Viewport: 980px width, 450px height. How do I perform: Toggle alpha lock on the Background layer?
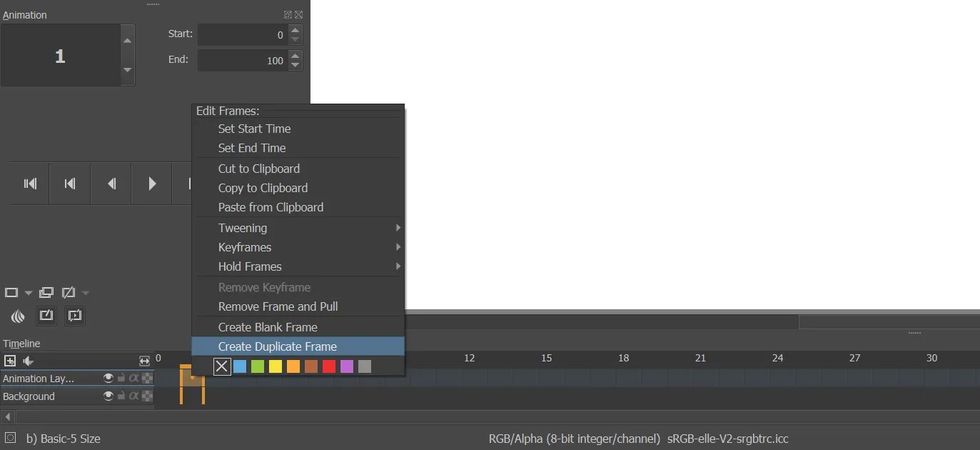[135, 396]
